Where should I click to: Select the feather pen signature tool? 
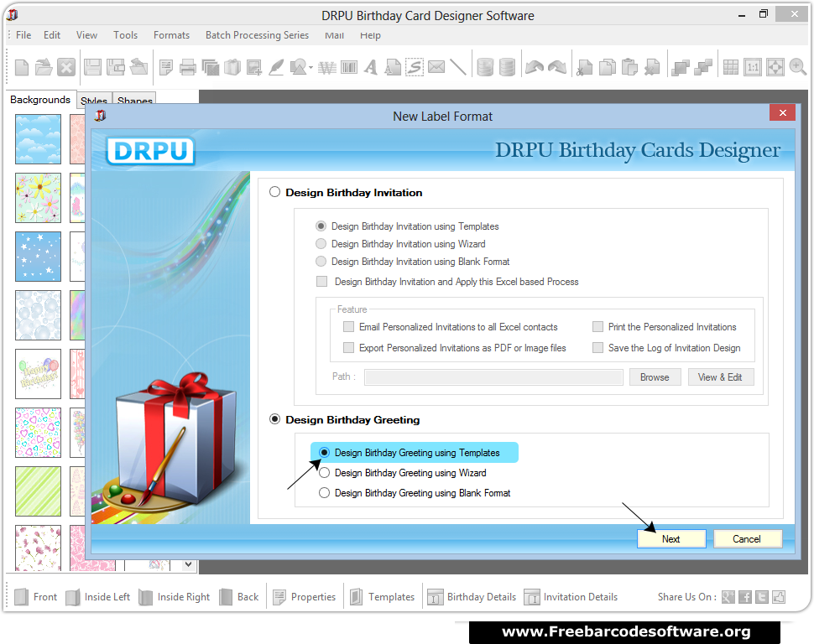point(276,67)
